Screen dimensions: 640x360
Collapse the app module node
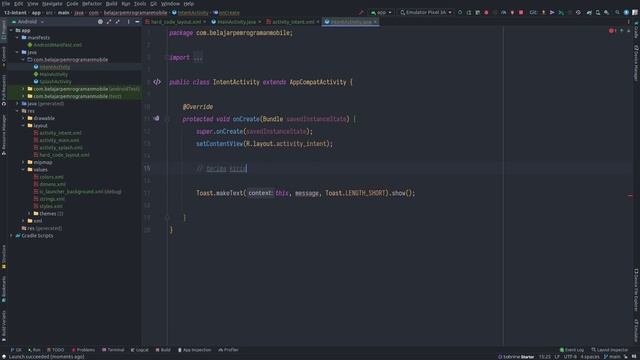click(11, 30)
